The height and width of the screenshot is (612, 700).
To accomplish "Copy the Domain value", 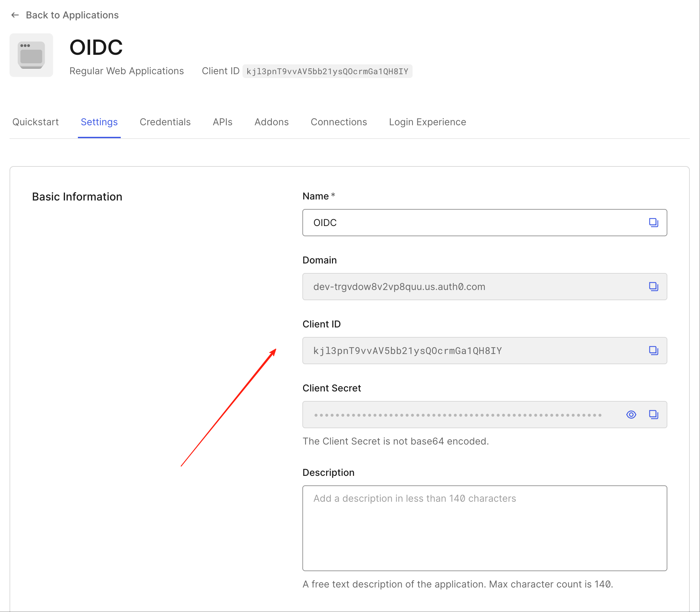I will [653, 286].
